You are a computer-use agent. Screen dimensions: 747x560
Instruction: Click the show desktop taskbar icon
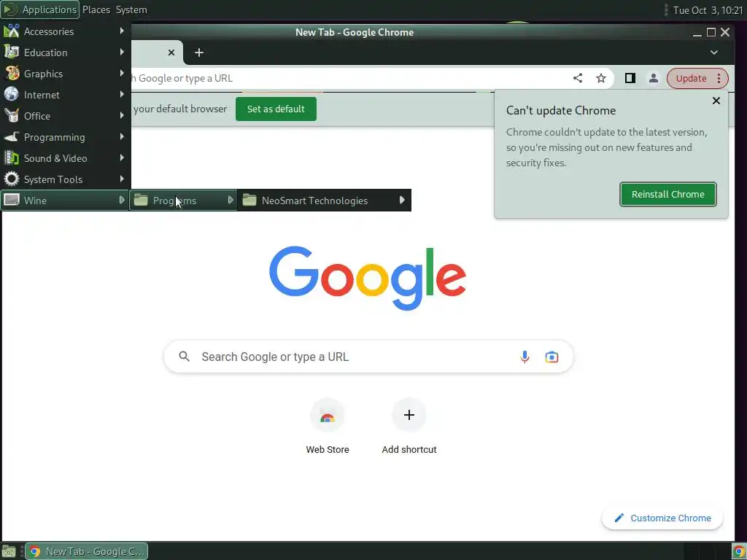point(9,551)
